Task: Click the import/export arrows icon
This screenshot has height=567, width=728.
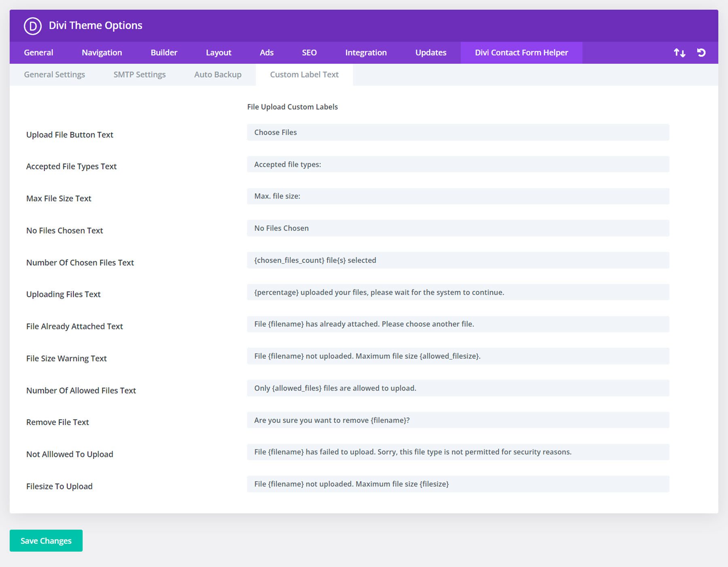Action: coord(679,52)
